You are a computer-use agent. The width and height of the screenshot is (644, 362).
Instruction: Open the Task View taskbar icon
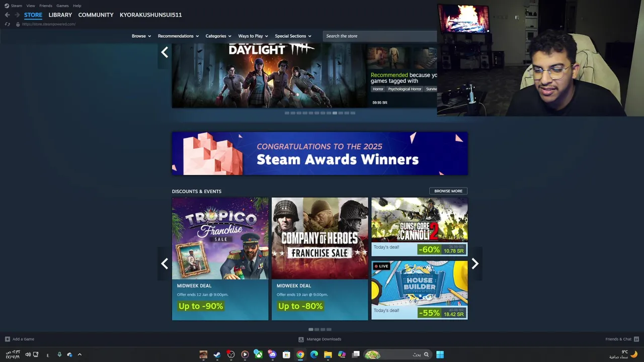pyautogui.click(x=356, y=354)
